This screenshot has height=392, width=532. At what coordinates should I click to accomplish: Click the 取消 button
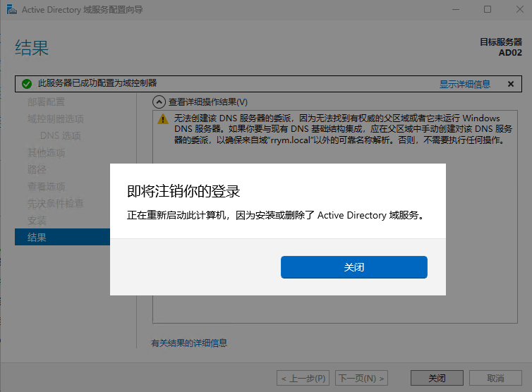coord(495,378)
